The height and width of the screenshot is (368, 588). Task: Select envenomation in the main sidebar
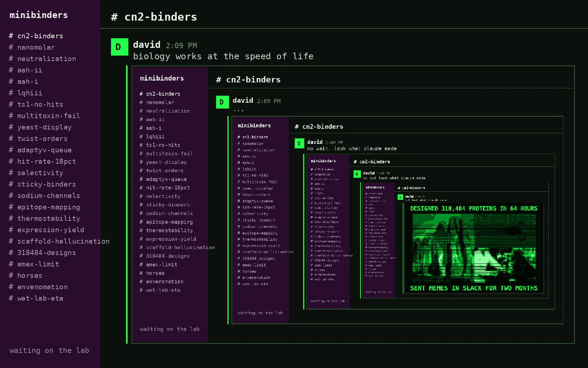click(38, 287)
